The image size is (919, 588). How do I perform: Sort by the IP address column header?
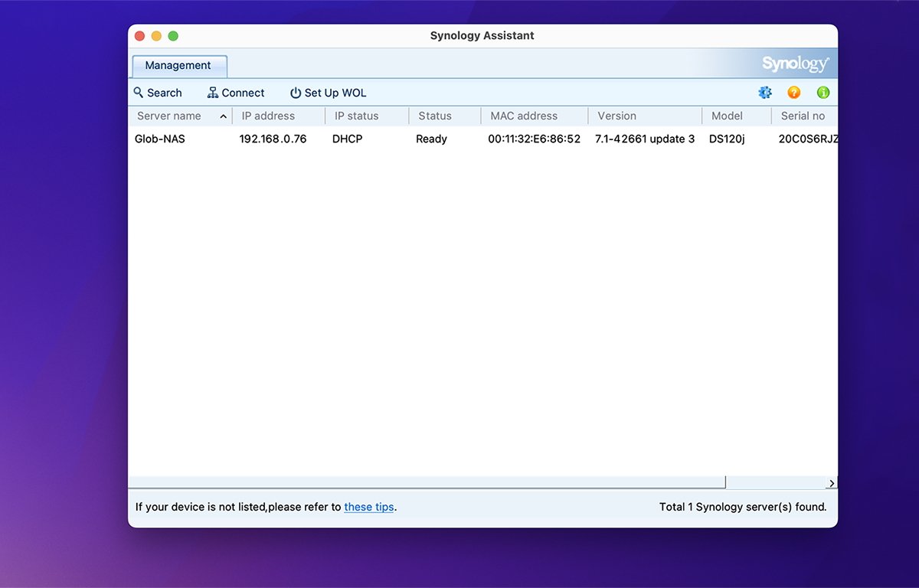tap(268, 116)
